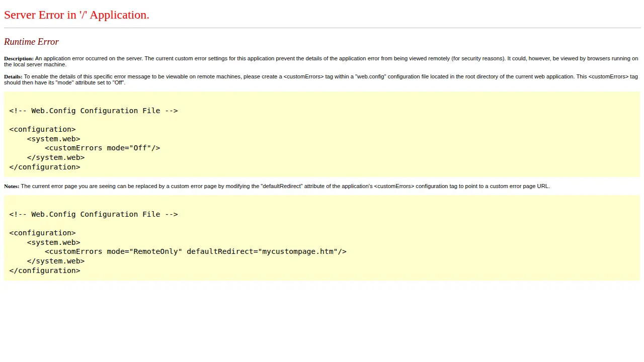
Task: Click the customErrors mode="RemoteOnly" defaultRedirect line
Action: (x=196, y=251)
